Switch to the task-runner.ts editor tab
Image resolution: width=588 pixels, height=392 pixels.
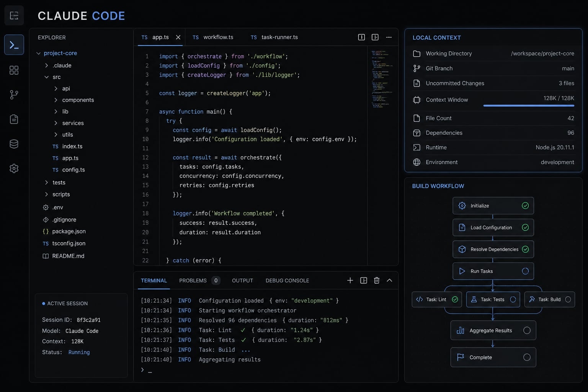pyautogui.click(x=274, y=37)
